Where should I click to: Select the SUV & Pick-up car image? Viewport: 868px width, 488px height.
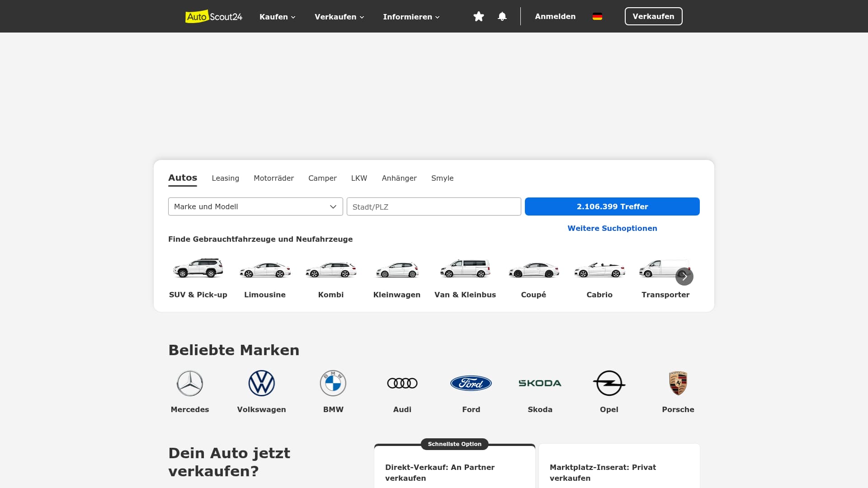tap(198, 268)
